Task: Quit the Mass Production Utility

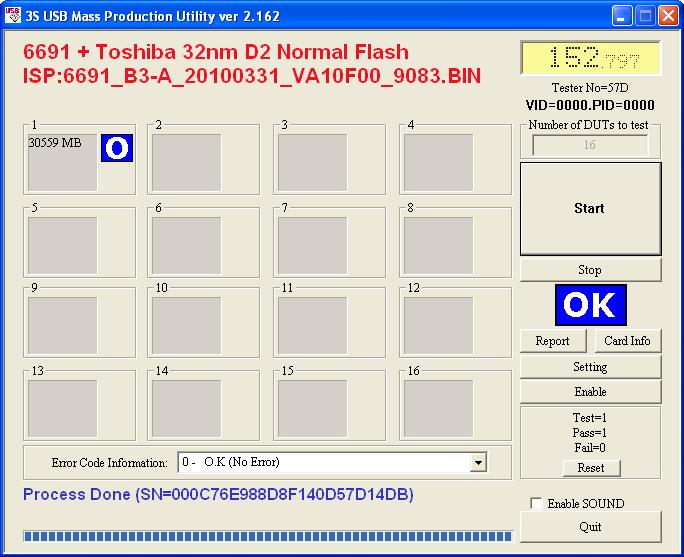Action: tap(590, 526)
